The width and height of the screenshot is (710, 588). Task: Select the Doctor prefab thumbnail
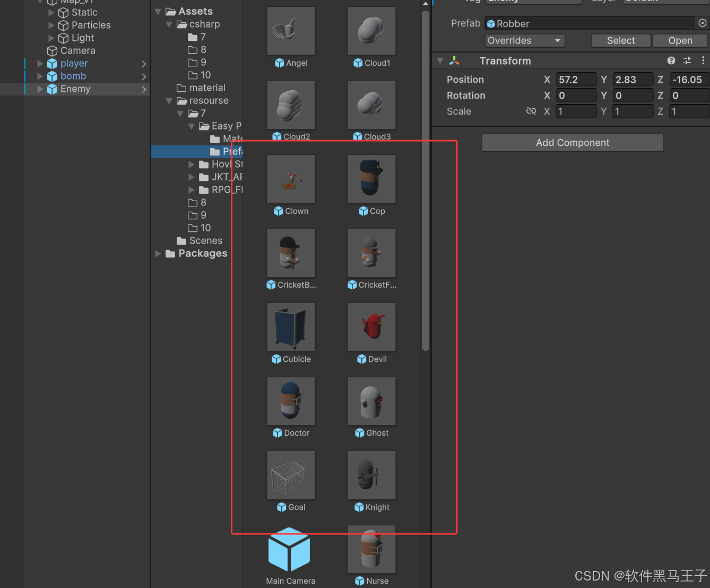click(x=291, y=401)
